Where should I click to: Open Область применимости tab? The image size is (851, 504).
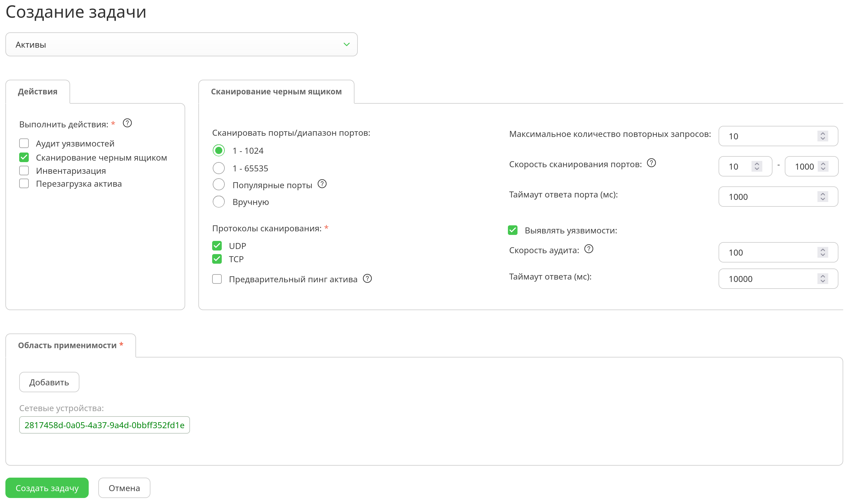(x=70, y=345)
